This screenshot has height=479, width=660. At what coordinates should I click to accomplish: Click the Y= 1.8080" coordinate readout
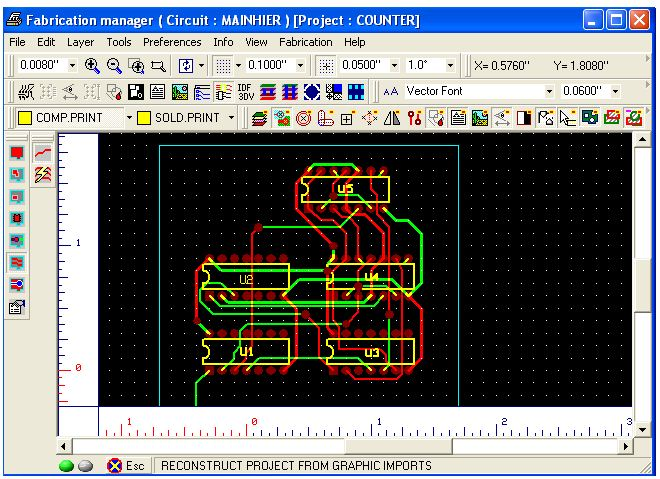pyautogui.click(x=581, y=66)
